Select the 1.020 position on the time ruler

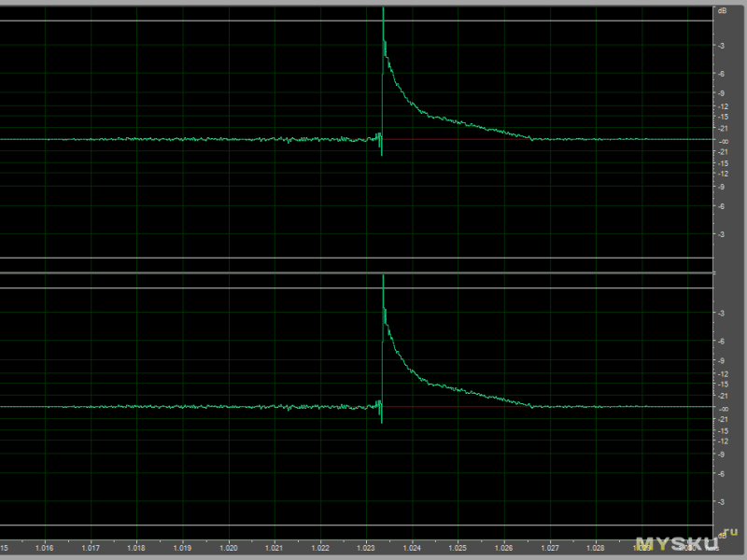pos(229,548)
